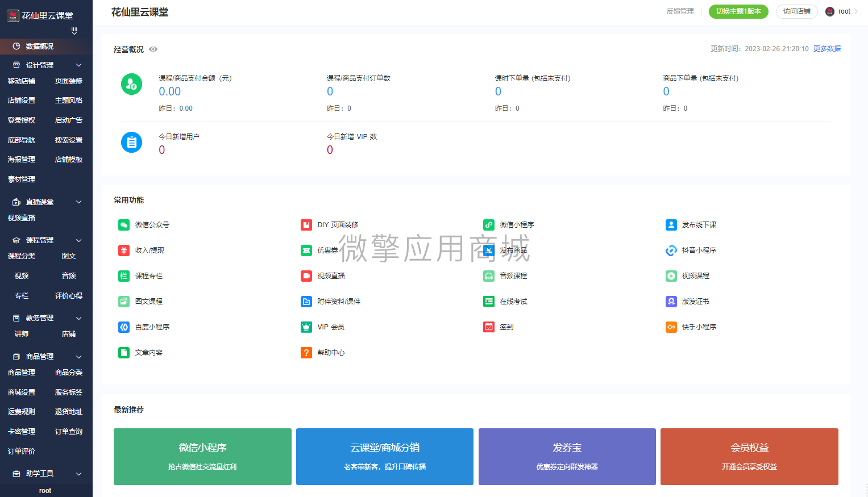Open 课程分类 in the sidebar
The image size is (868, 497).
(22, 256)
